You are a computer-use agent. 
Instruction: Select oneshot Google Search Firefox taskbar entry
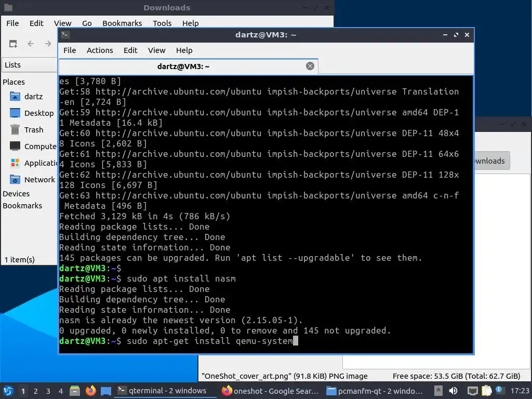(x=270, y=391)
